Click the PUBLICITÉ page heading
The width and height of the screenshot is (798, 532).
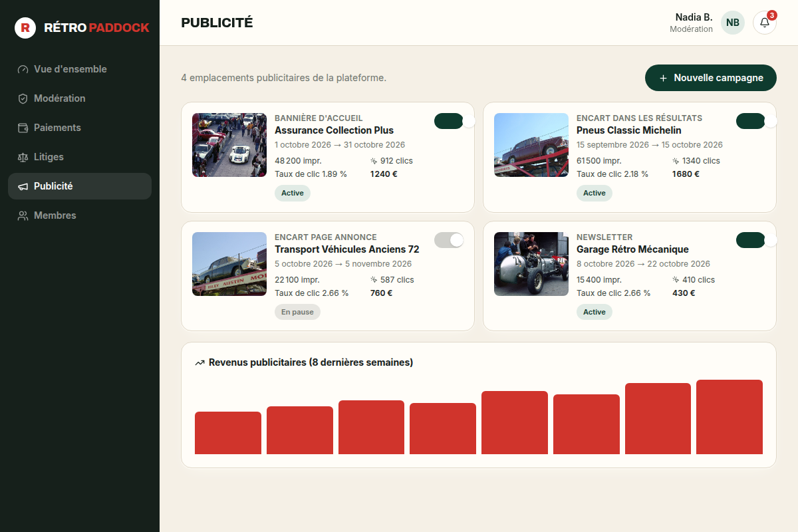click(217, 23)
